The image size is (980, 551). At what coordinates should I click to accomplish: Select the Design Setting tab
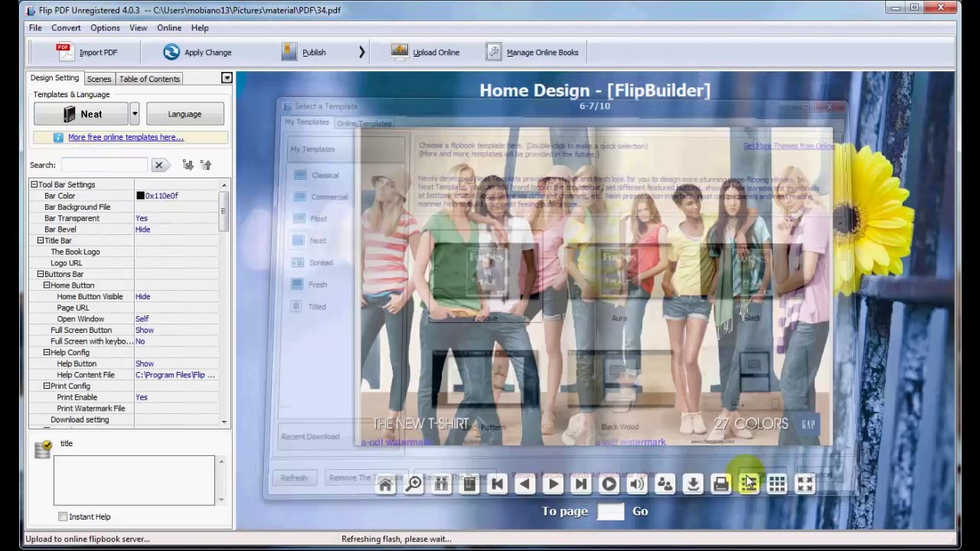click(54, 78)
